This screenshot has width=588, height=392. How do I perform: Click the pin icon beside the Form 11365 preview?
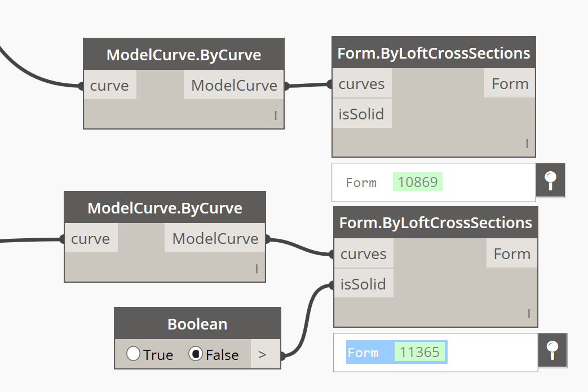[x=552, y=350]
